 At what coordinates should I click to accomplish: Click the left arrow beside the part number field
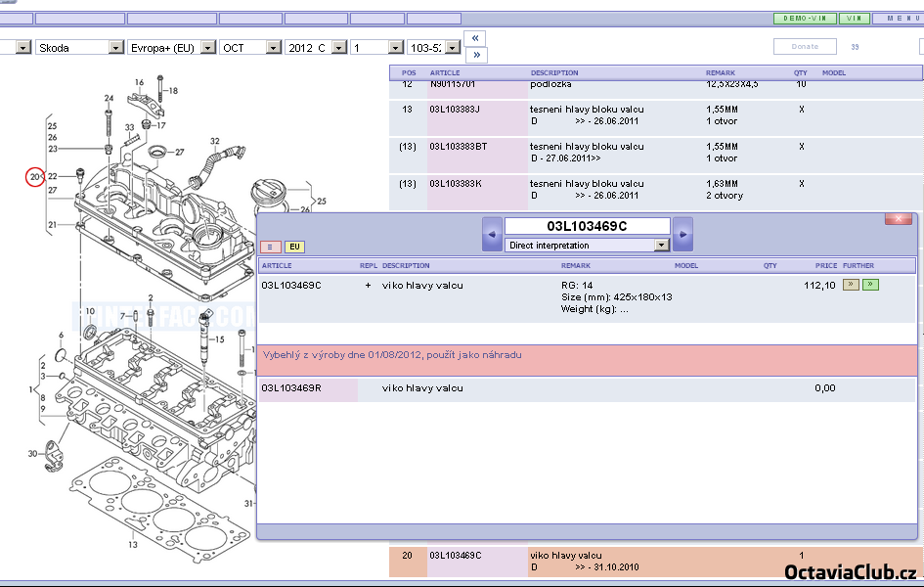[493, 234]
